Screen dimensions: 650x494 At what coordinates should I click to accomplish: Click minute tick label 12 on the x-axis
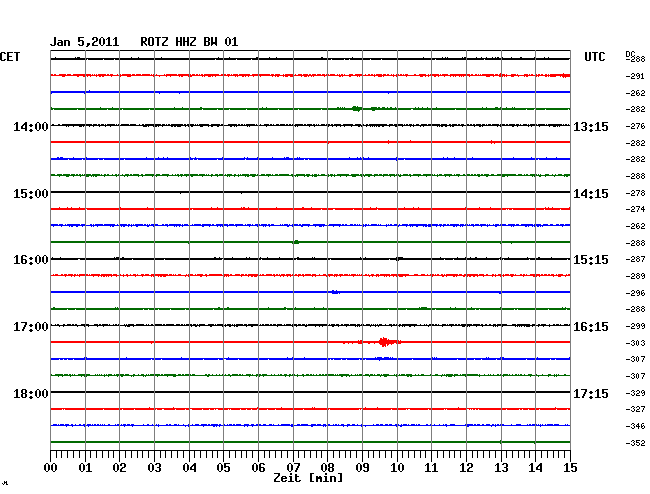(x=466, y=468)
